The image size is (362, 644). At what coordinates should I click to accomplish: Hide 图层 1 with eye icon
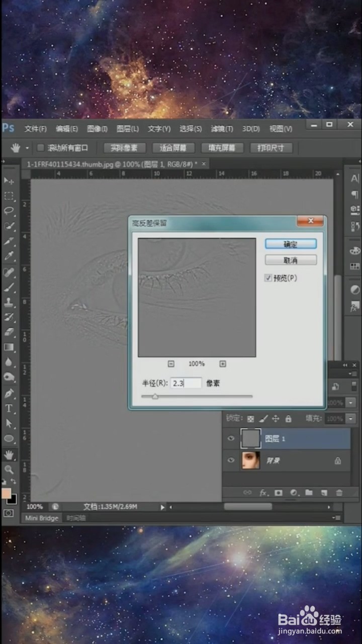pyautogui.click(x=231, y=439)
